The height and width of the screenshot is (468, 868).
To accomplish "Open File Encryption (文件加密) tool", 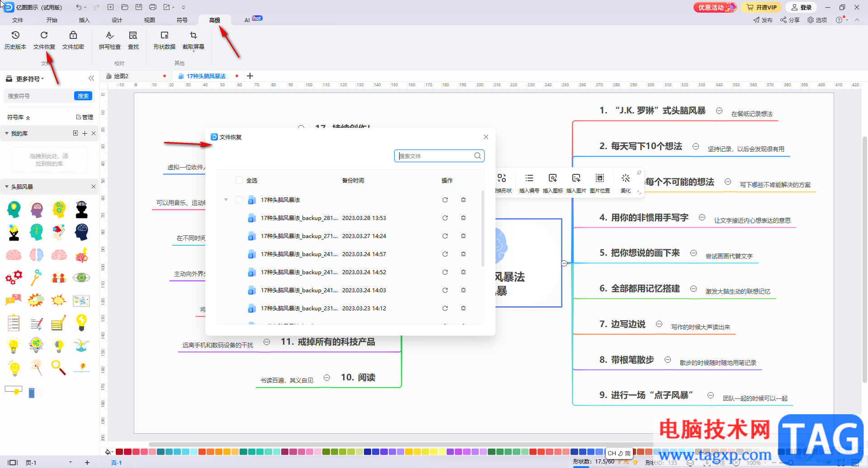I will click(73, 40).
